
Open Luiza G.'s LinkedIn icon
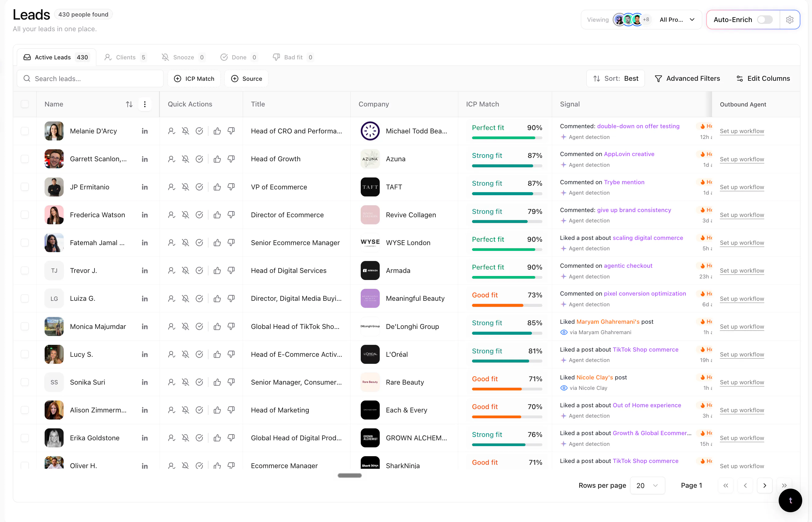click(145, 299)
